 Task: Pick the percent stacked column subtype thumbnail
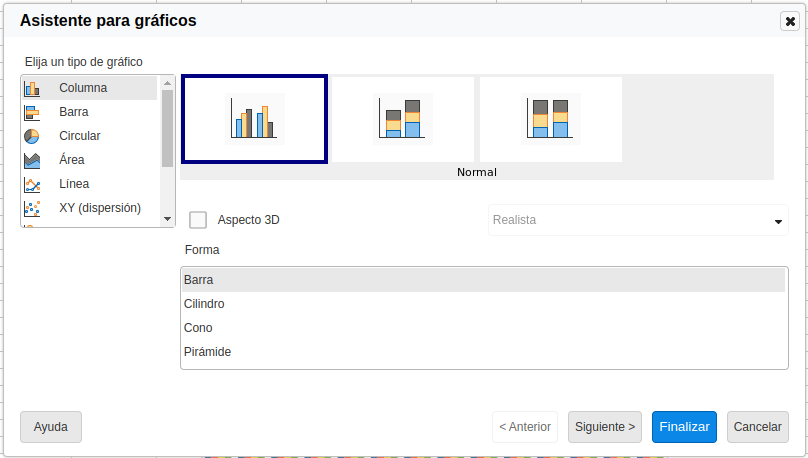click(x=550, y=119)
